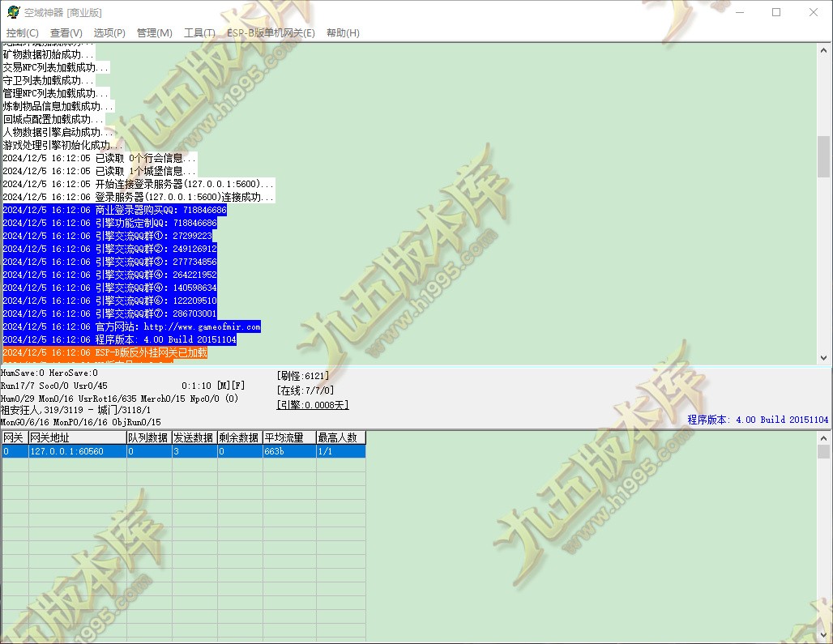Screen dimensions: 833x644
Task: Click gateway table scrollbar down arrow
Action: click(x=823, y=634)
